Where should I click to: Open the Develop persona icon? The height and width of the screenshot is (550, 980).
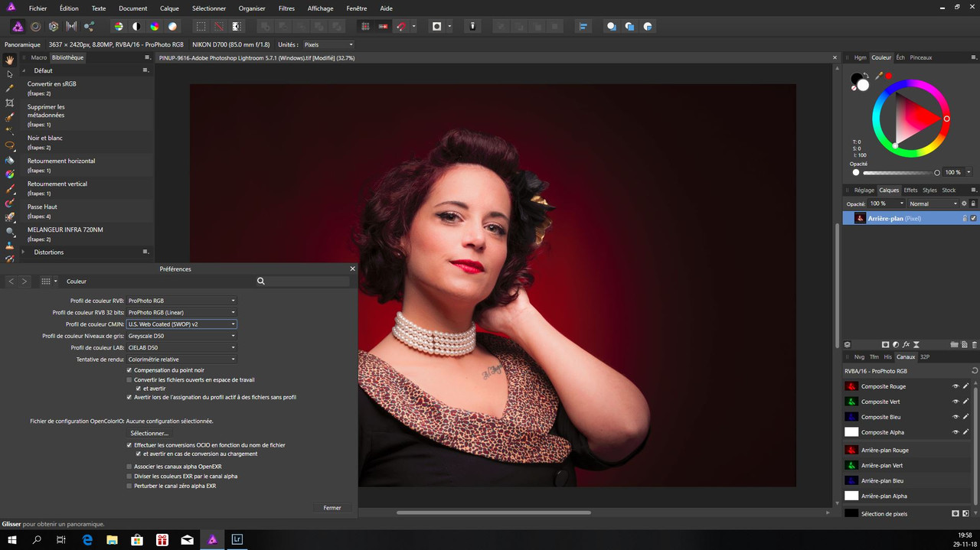coord(54,26)
